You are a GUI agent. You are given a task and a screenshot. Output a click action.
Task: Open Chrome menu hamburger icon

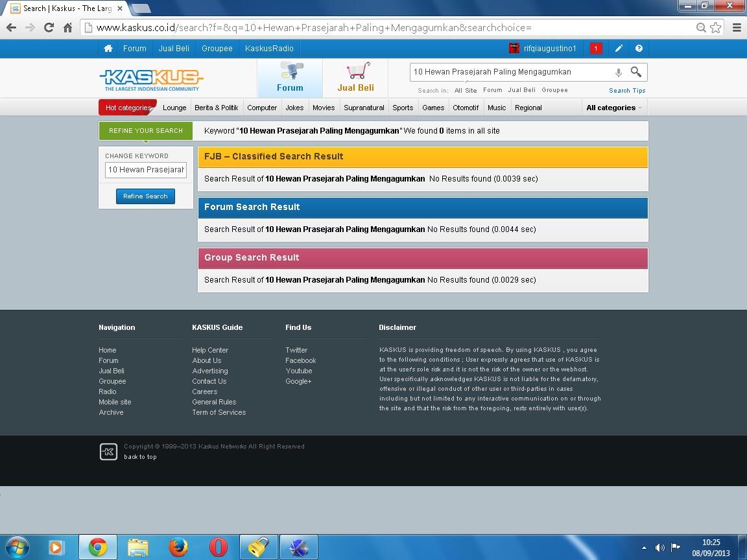(737, 28)
